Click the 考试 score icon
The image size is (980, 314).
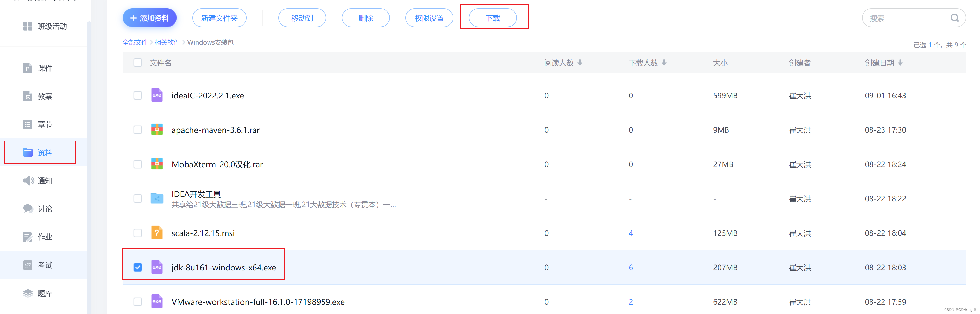[27, 265]
